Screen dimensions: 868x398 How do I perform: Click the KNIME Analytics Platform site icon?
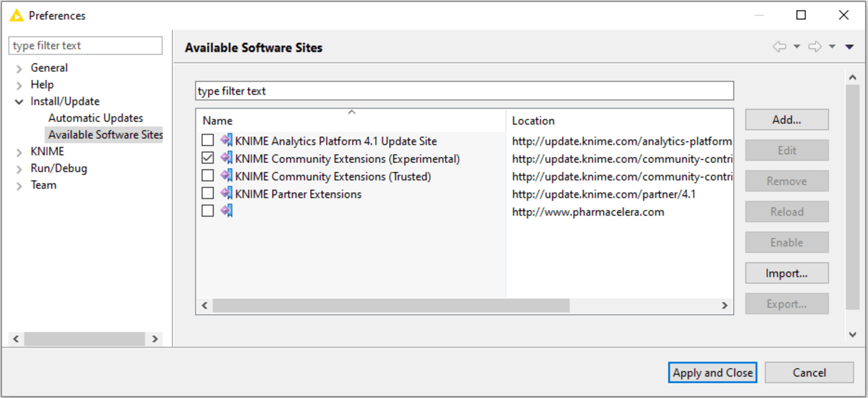[227, 141]
